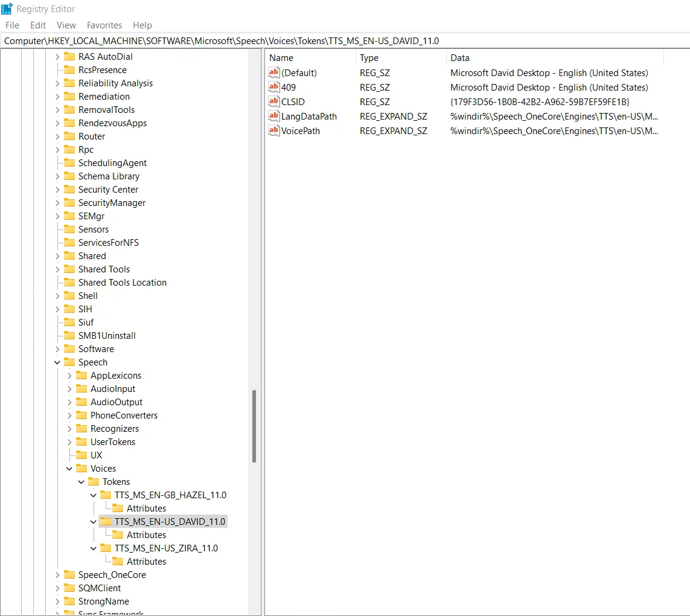Click the AppLexicons folder icon
The height and width of the screenshot is (616, 690).
[x=81, y=375]
